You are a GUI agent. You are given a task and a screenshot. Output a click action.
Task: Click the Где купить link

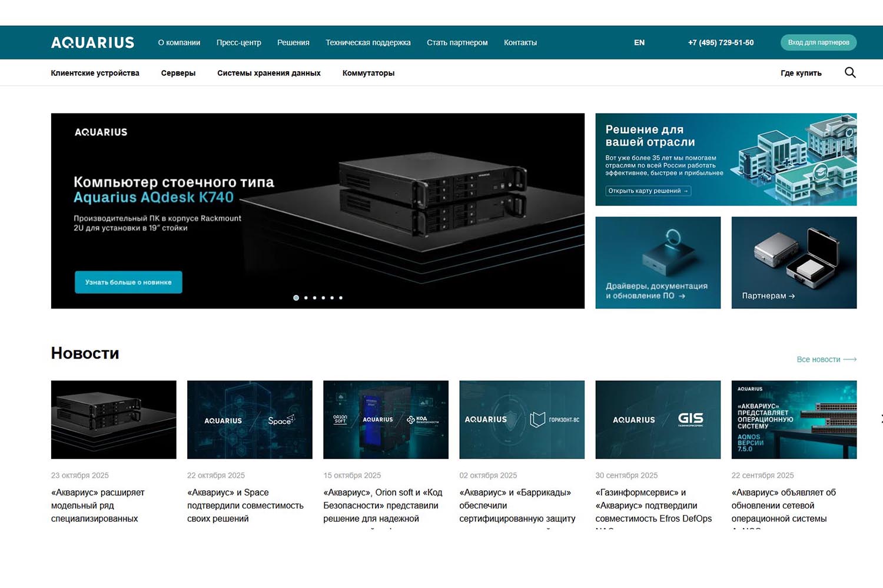coord(801,73)
